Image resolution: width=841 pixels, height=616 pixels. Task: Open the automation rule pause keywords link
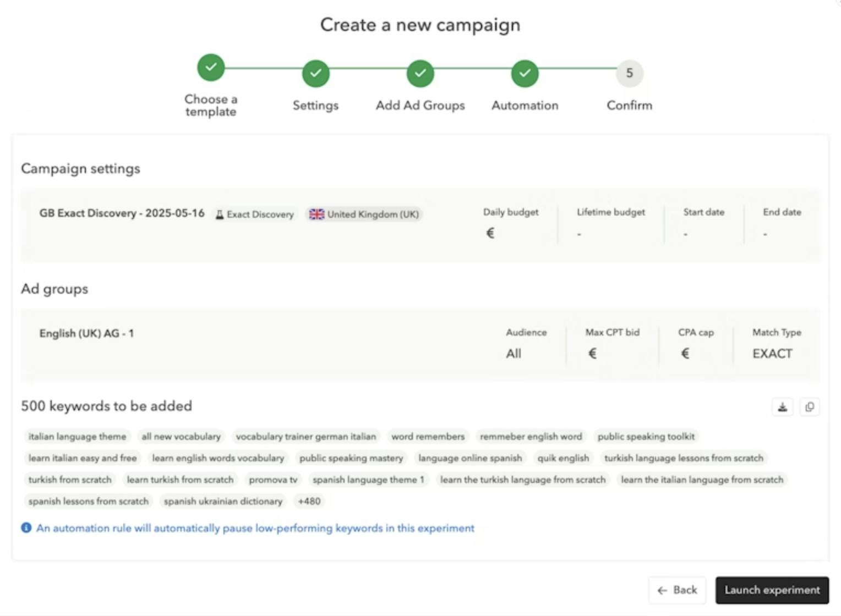tap(255, 528)
